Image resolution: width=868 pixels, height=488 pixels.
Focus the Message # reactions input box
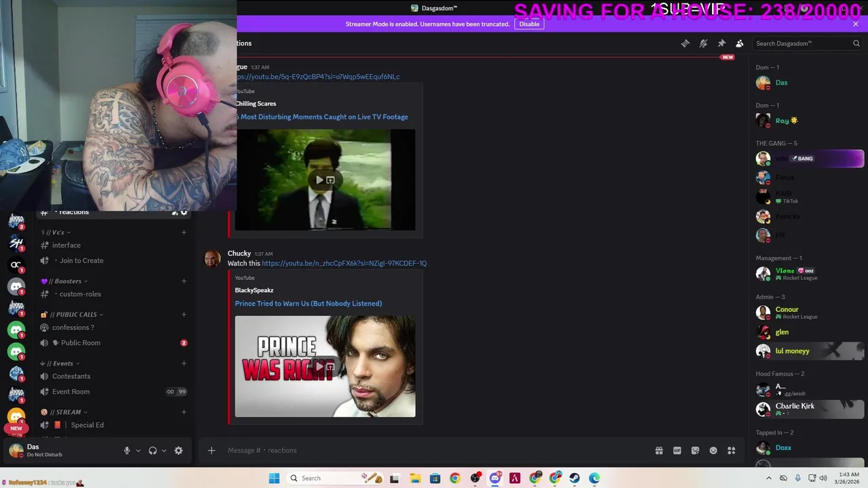(434, 450)
